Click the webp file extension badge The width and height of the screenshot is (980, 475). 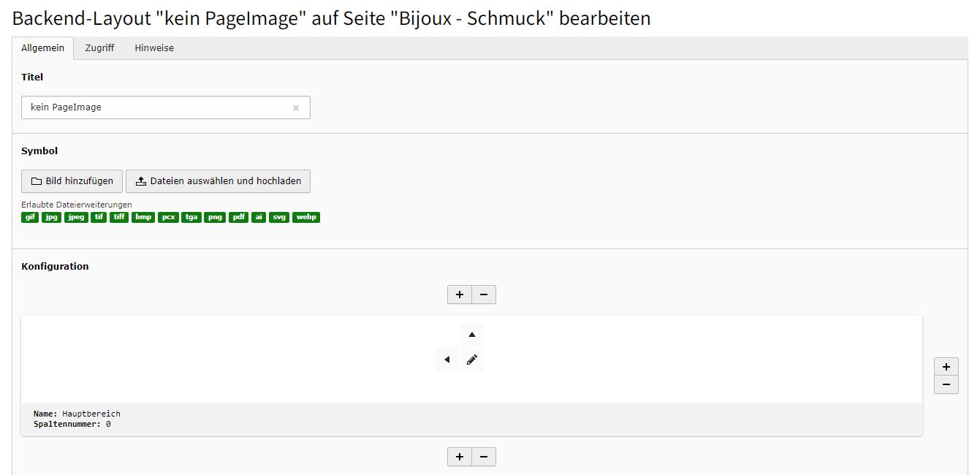pos(306,217)
